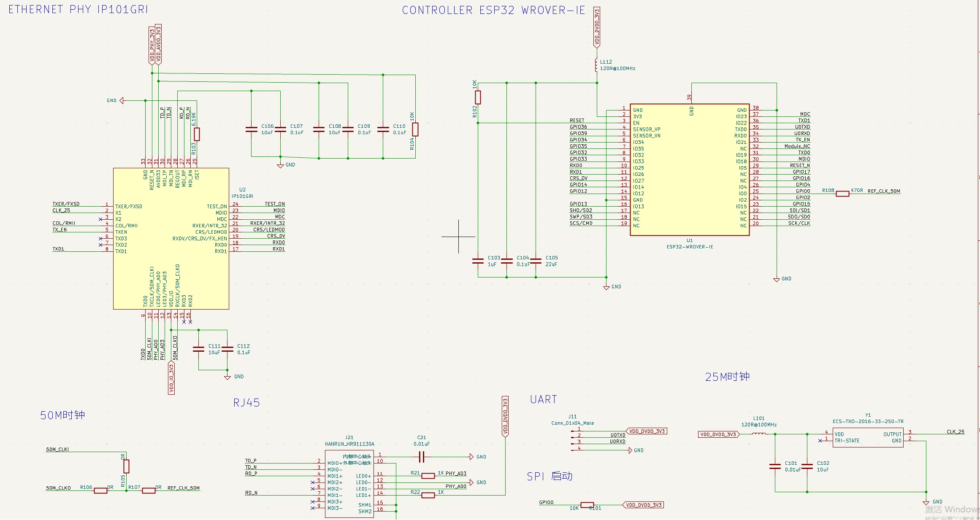Image resolution: width=980 pixels, height=520 pixels.
Task: Click the SCS/CMD net label on U1
Action: coord(581,223)
